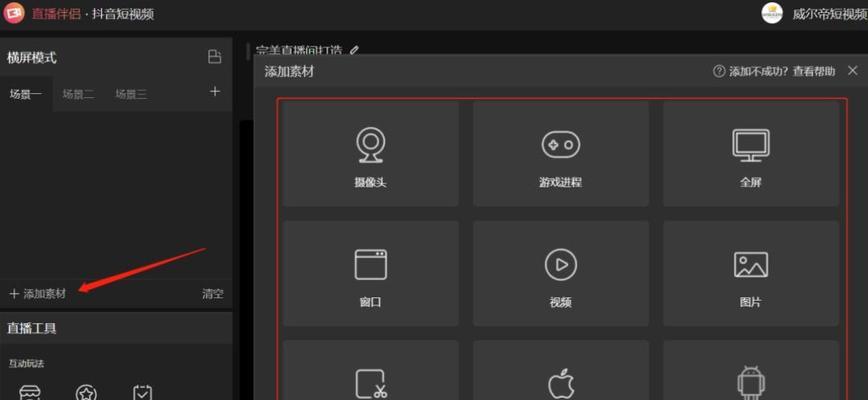Click the 横屏模式 heading
This screenshot has height=400, width=868.
pyautogui.click(x=32, y=58)
